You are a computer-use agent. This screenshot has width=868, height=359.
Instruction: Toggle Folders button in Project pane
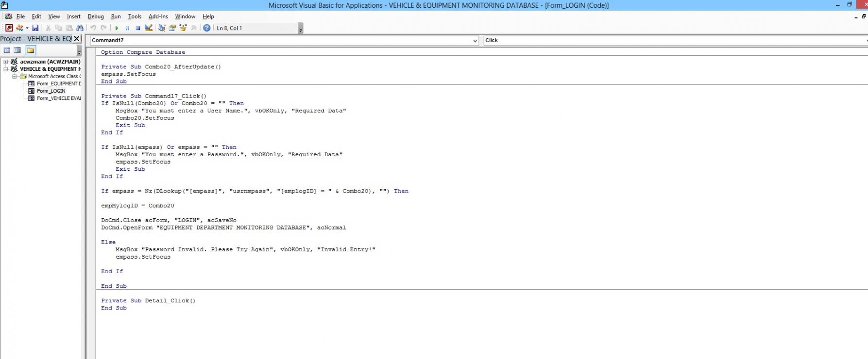click(31, 50)
